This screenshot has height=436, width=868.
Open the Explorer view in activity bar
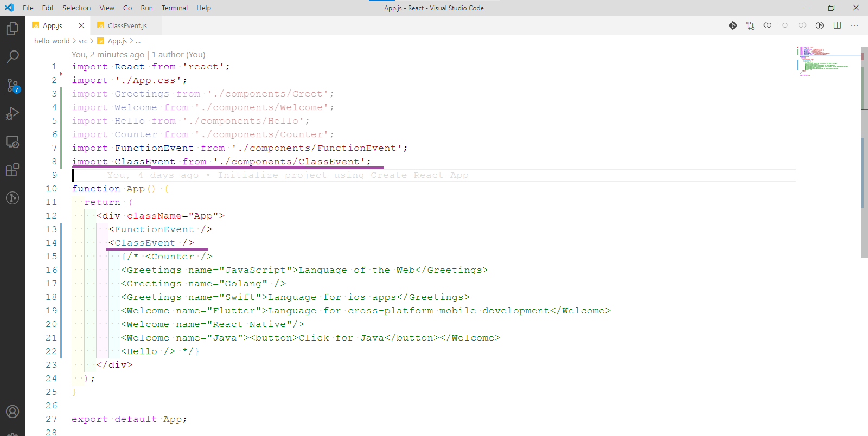click(x=12, y=28)
